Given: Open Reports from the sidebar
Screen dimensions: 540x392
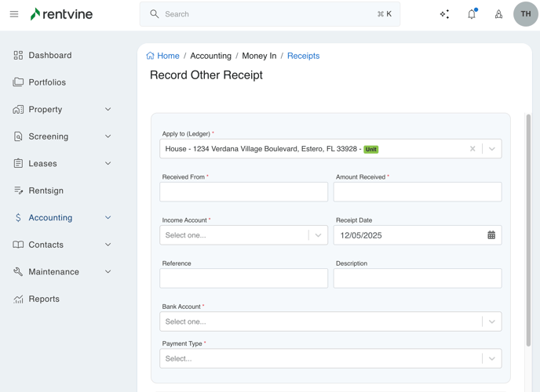Looking at the screenshot, I should [44, 299].
